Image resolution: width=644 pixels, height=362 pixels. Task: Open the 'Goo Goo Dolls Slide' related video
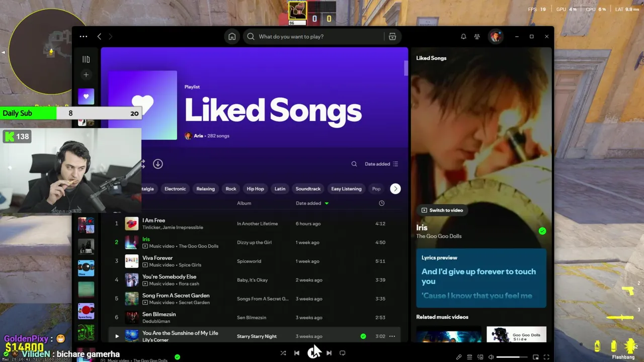click(x=516, y=335)
